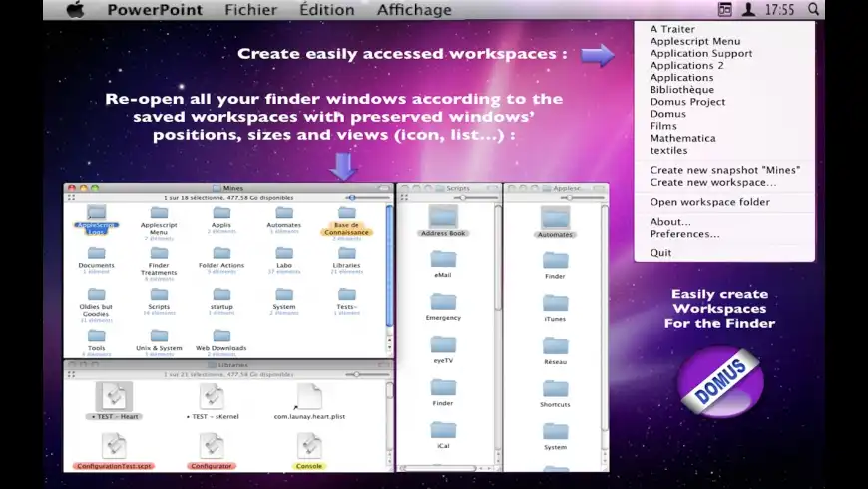Select com.launay.heart.plist file
Screen dimensions: 868x489
(309, 401)
